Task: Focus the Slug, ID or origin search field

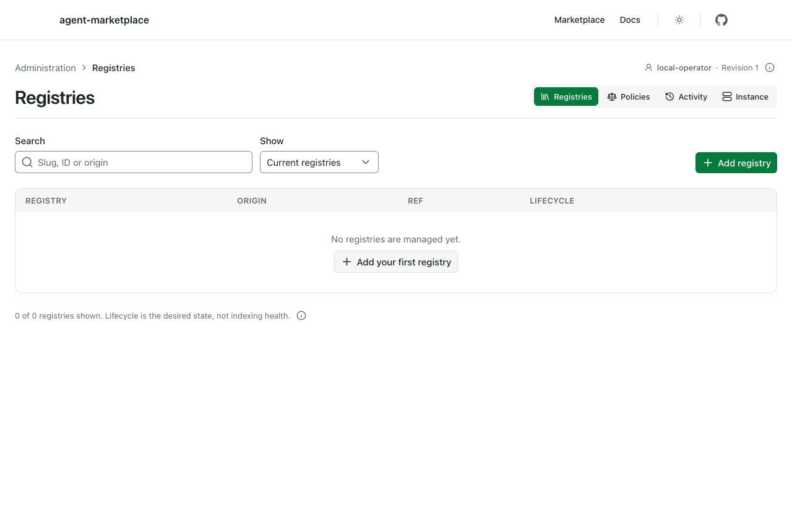Action: pos(134,162)
